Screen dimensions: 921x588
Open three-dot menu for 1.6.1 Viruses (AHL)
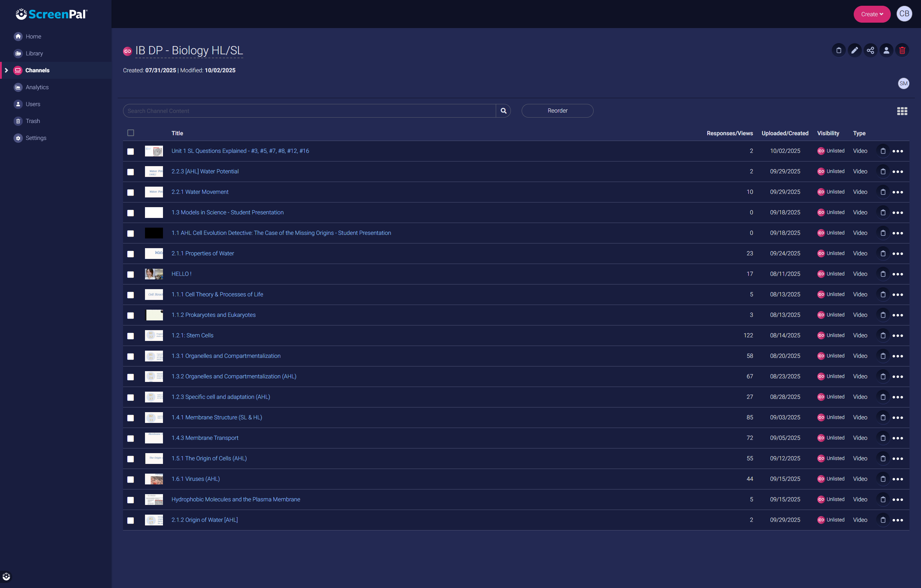point(897,479)
